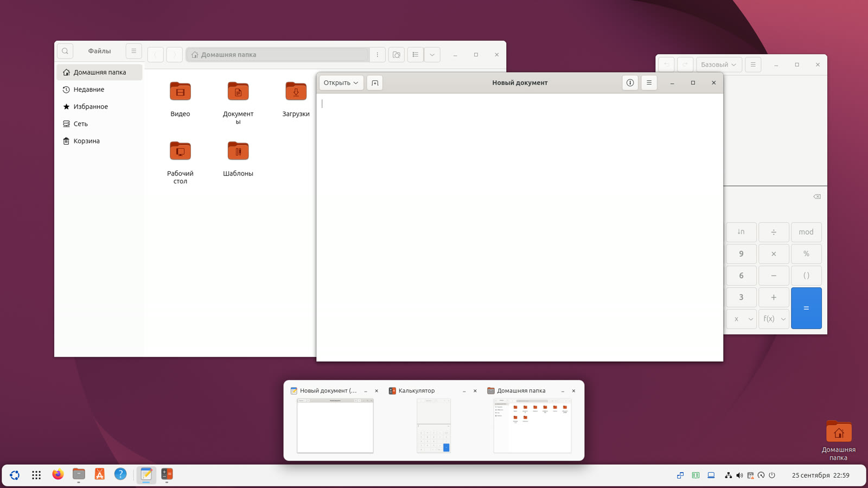Click the blue equals button
Viewport: 868px width, 488px height.
click(x=806, y=308)
